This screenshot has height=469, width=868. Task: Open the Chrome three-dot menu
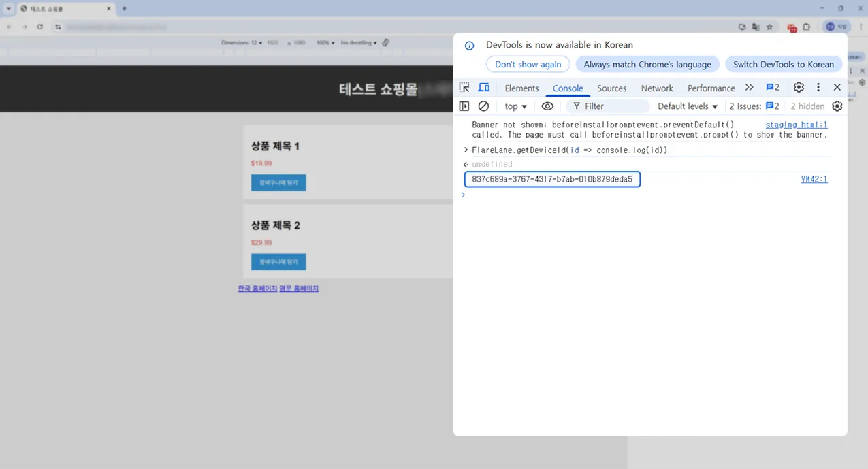[x=860, y=27]
